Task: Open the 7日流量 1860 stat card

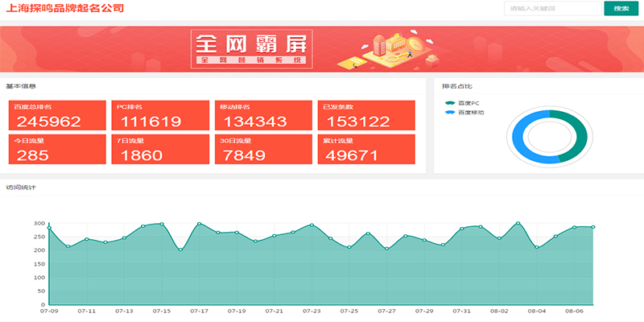Action: tap(160, 150)
